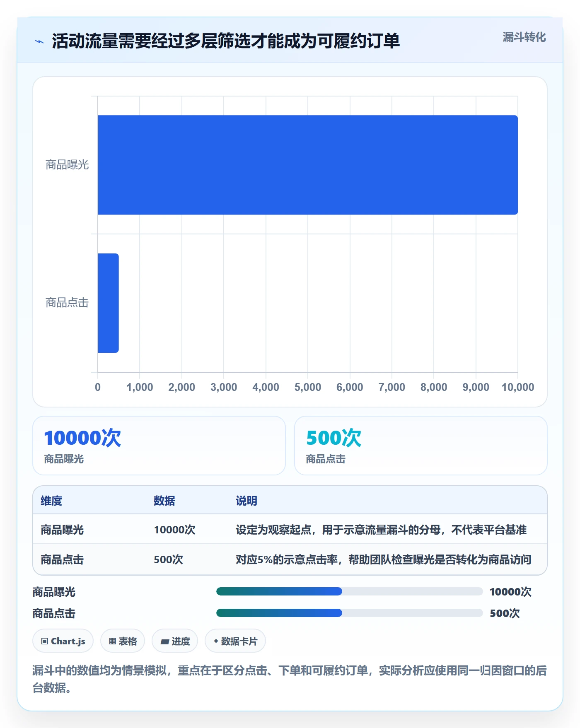This screenshot has height=728, width=580.
Task: Click the 8,000 x-axis tick label
Action: point(434,387)
